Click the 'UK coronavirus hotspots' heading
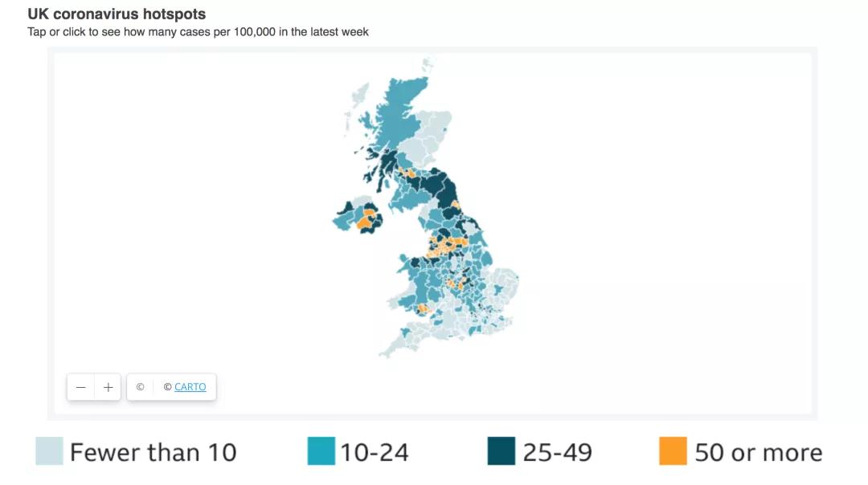Image resolution: width=868 pixels, height=485 pixels. point(117,14)
